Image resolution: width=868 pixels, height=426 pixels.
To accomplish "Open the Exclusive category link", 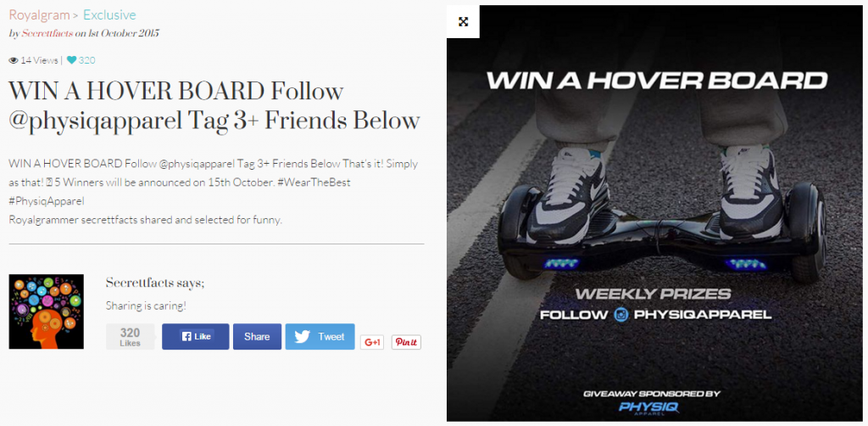I will [x=109, y=15].
